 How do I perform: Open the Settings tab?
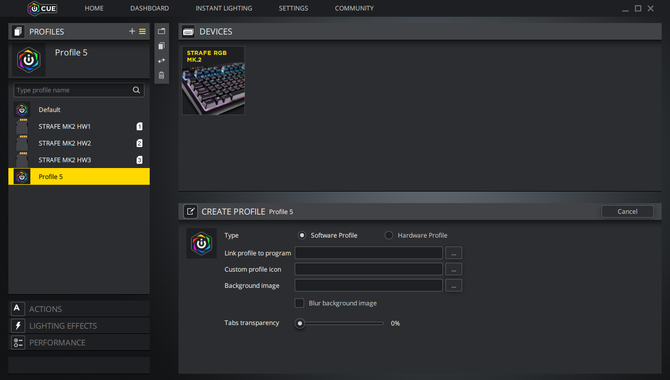point(293,8)
